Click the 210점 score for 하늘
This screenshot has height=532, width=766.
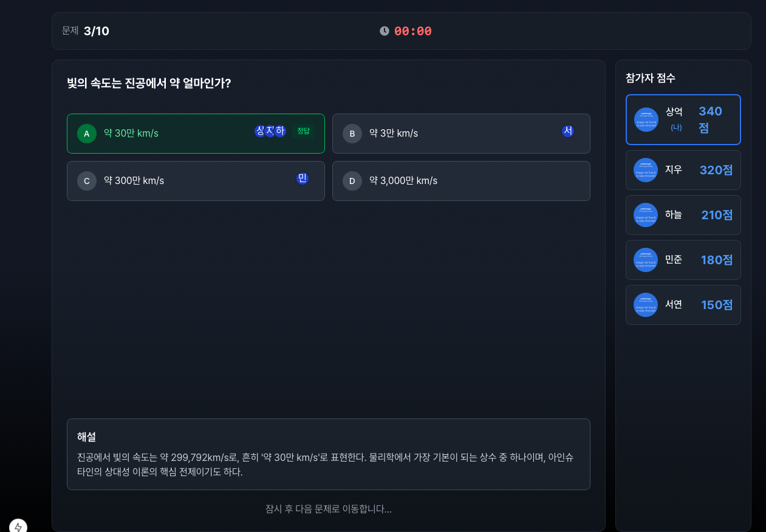click(x=717, y=215)
